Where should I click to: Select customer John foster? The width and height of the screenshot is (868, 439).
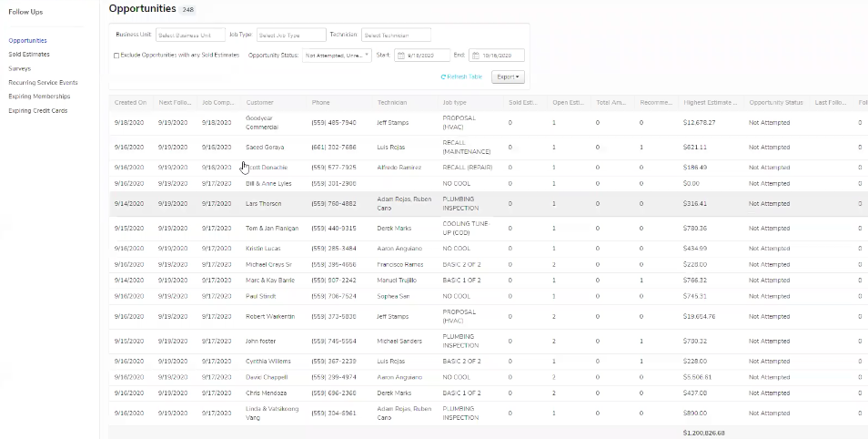(260, 342)
